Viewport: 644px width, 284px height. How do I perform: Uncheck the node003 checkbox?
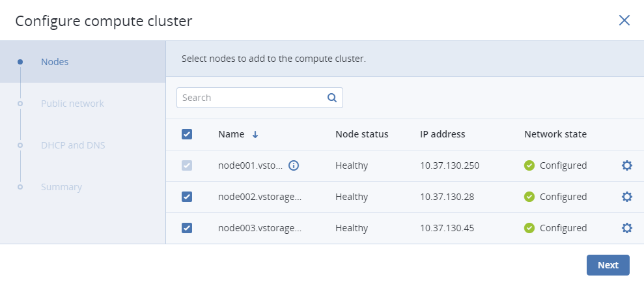click(187, 228)
